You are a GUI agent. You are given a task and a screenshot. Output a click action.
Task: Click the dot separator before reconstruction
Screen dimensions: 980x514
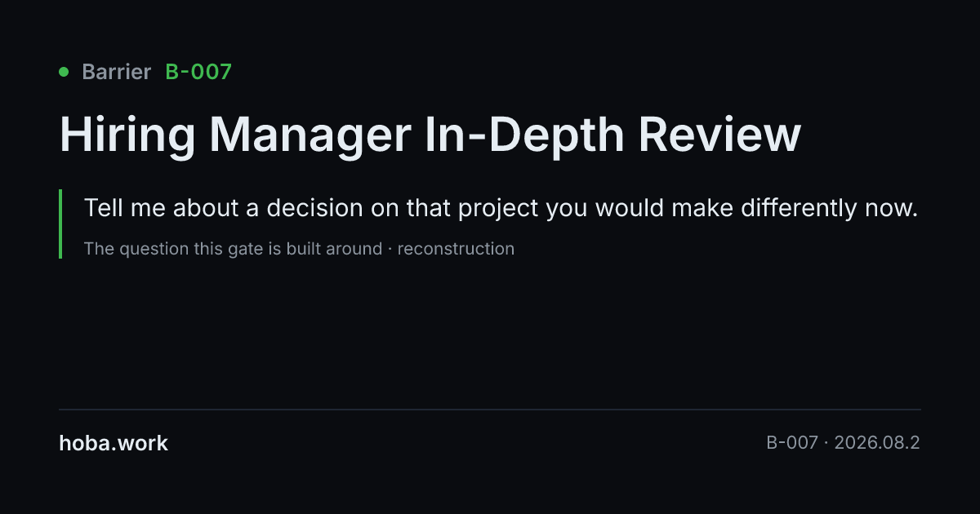click(x=390, y=249)
